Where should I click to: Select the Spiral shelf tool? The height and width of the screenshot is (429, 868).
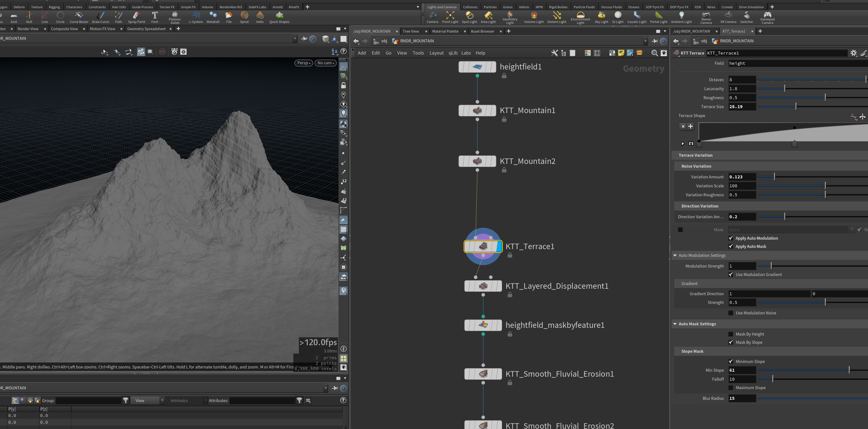[x=244, y=17]
